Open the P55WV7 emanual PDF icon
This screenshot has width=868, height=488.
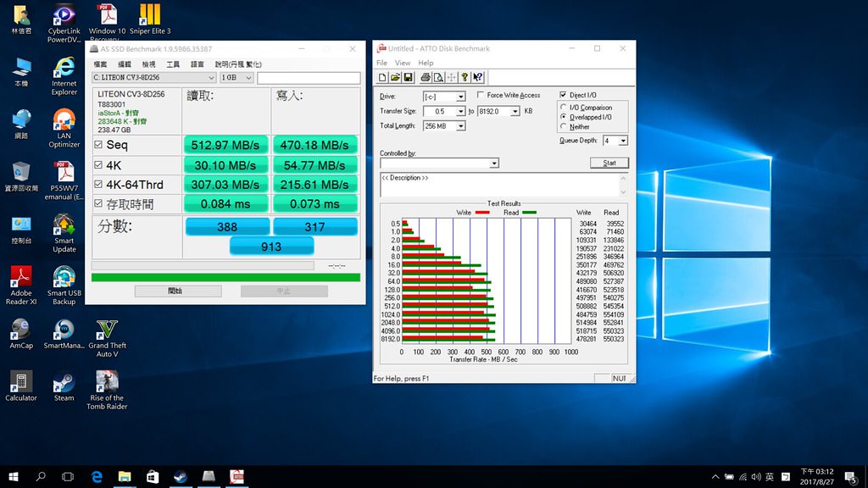coord(64,180)
